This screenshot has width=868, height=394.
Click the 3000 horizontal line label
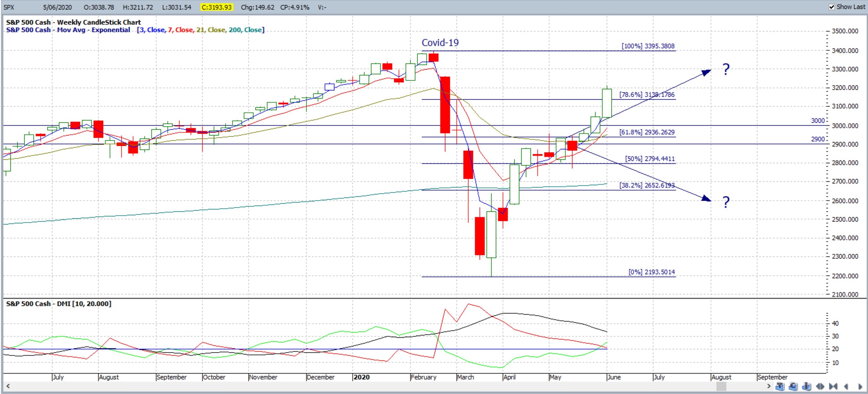818,120
